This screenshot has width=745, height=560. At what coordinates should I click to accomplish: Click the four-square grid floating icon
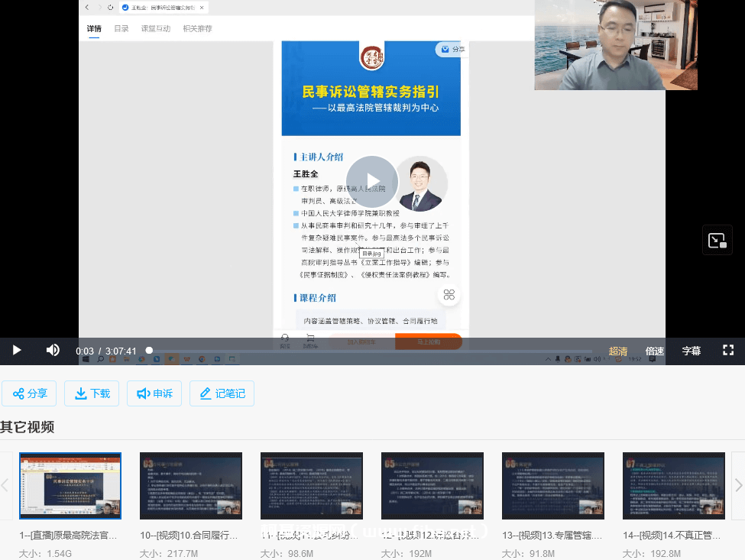449,295
